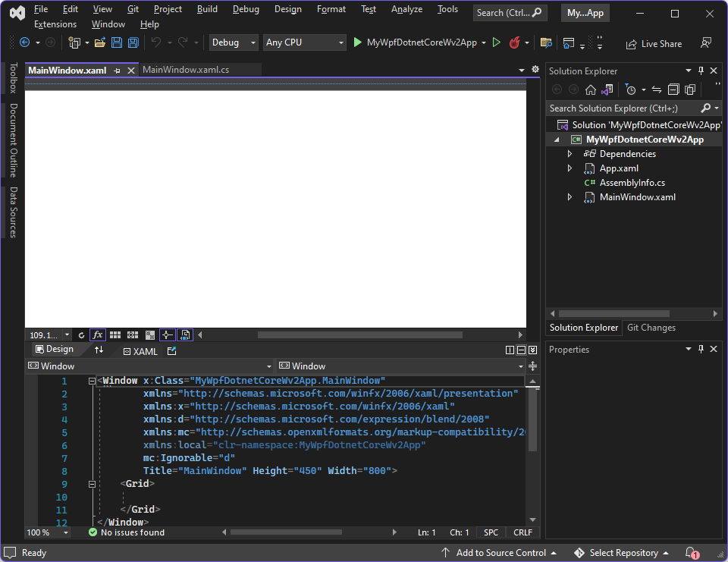Click the Save All toolbar icon
The image size is (728, 562).
(x=133, y=42)
